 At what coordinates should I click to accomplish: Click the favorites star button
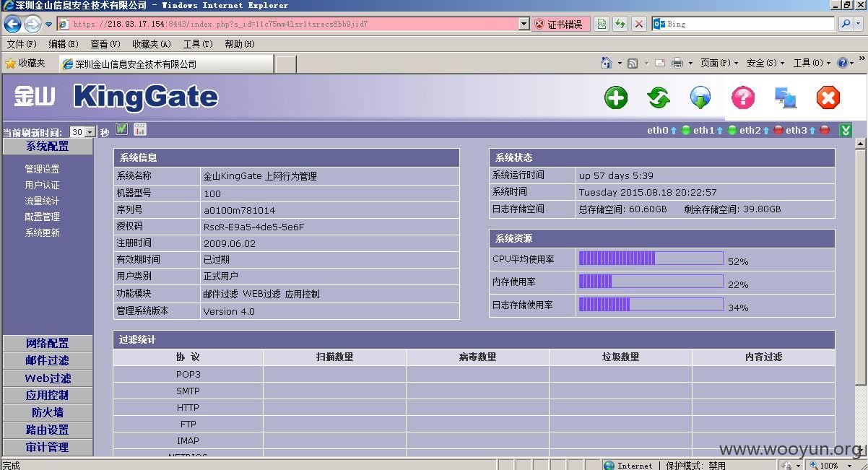[x=25, y=64]
